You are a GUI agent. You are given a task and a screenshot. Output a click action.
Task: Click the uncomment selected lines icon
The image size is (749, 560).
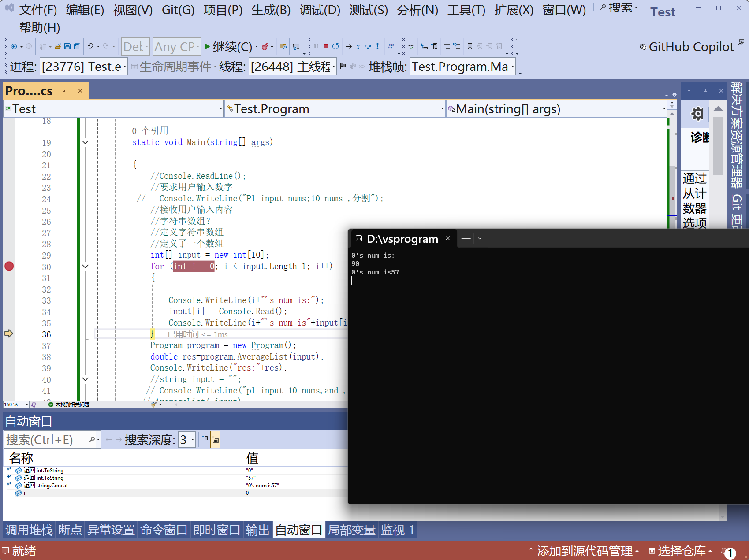tap(456, 46)
